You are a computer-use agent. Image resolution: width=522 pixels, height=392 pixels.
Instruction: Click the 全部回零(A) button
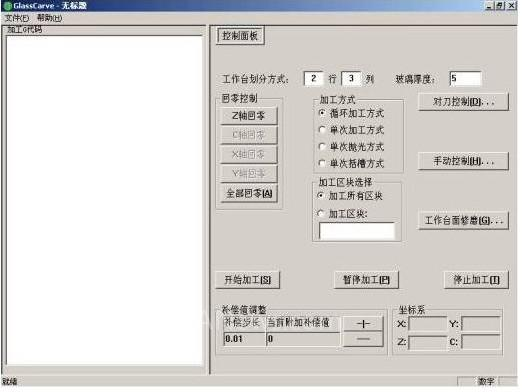point(249,193)
